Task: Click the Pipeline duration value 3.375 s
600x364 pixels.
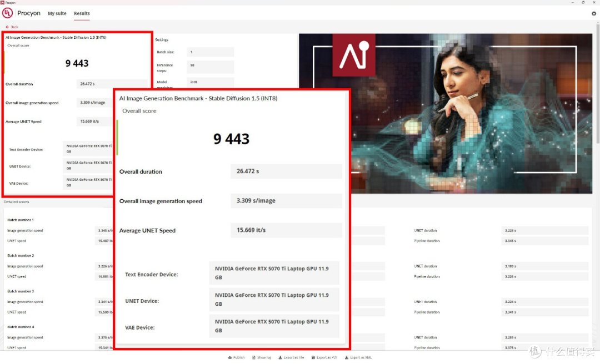Action: [x=544, y=347]
